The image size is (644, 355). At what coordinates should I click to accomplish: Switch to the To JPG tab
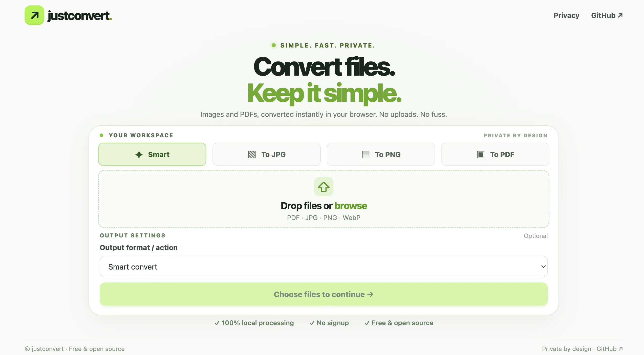click(x=267, y=154)
